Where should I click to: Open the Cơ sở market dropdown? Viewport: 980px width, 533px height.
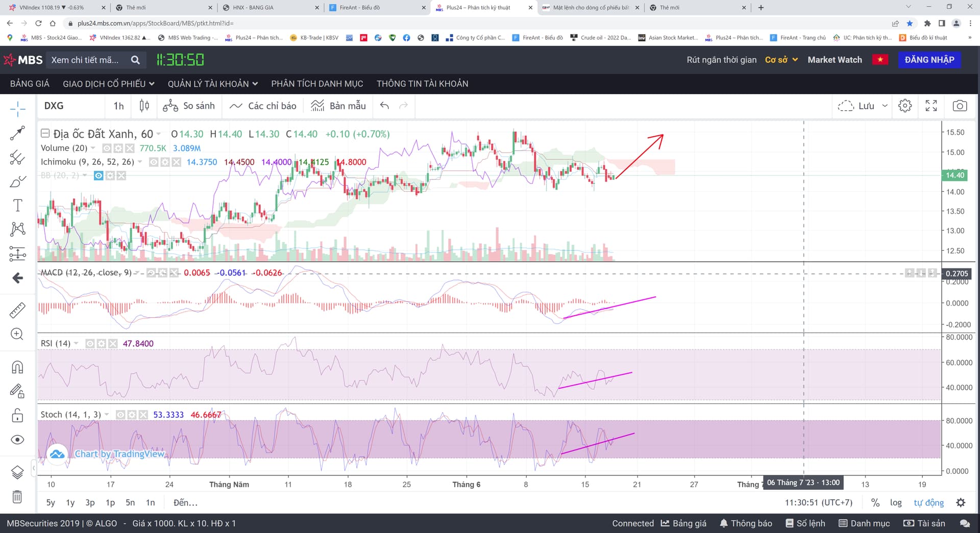(781, 60)
